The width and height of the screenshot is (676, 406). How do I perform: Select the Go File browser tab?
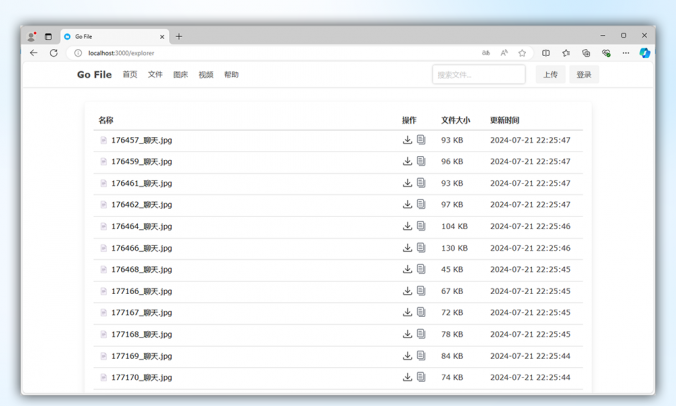pyautogui.click(x=115, y=37)
